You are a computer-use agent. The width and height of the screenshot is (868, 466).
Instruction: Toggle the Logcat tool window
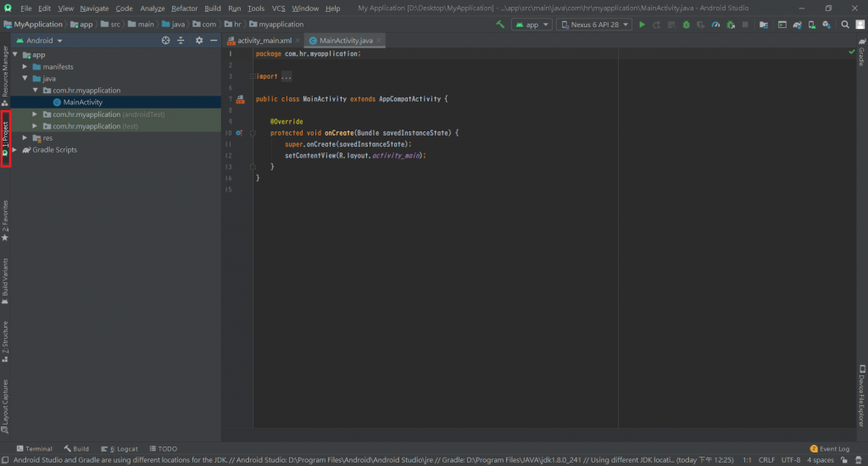point(119,449)
